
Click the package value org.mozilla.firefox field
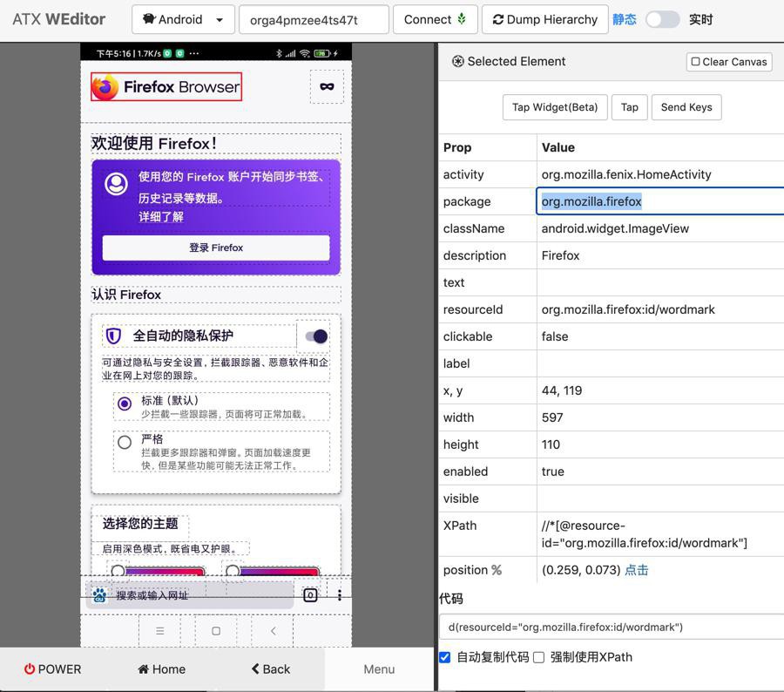tap(660, 201)
